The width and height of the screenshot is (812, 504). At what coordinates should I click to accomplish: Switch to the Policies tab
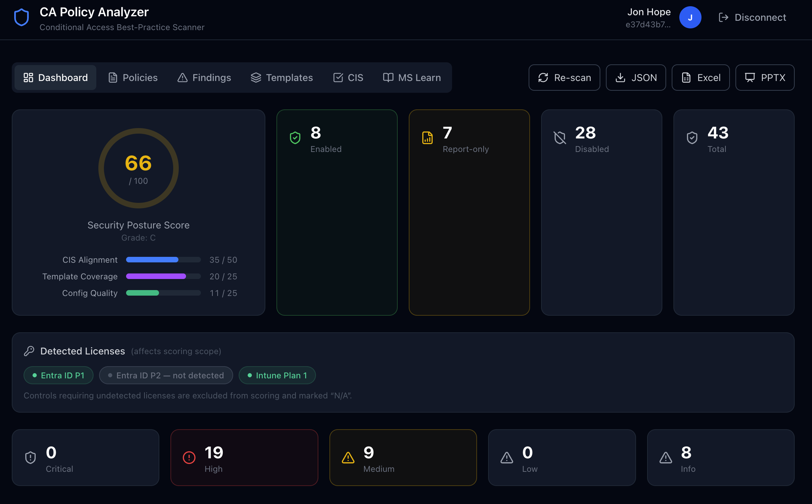pyautogui.click(x=133, y=78)
